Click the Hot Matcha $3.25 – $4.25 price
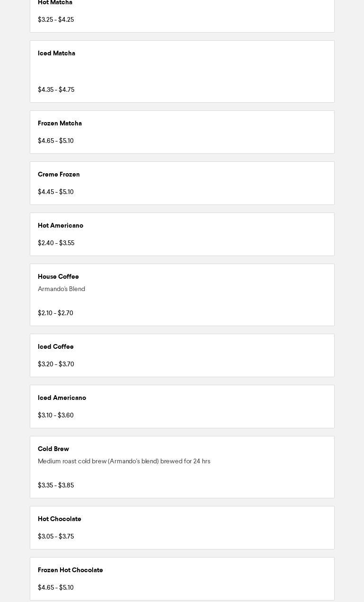Image resolution: width=364 pixels, height=602 pixels. (56, 20)
